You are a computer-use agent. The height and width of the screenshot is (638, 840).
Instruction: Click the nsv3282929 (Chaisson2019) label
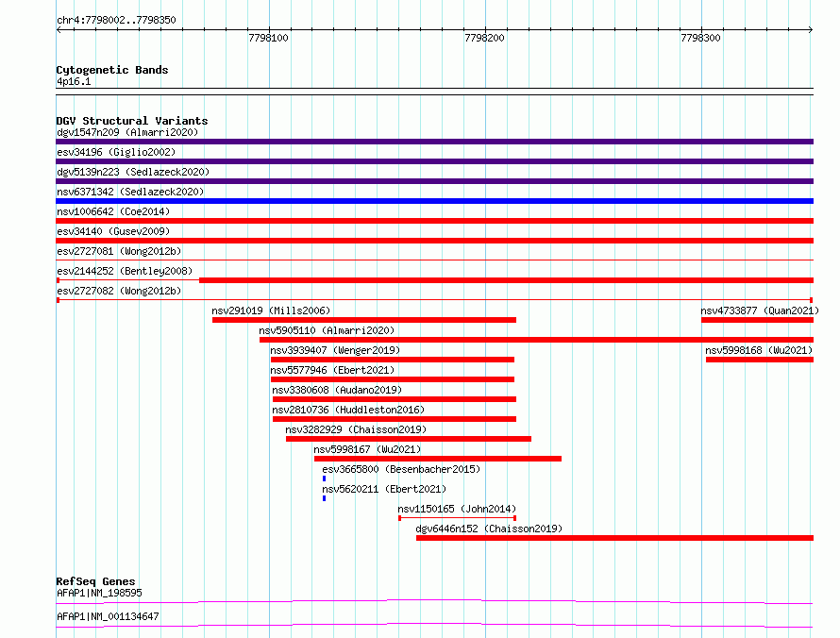(x=356, y=429)
